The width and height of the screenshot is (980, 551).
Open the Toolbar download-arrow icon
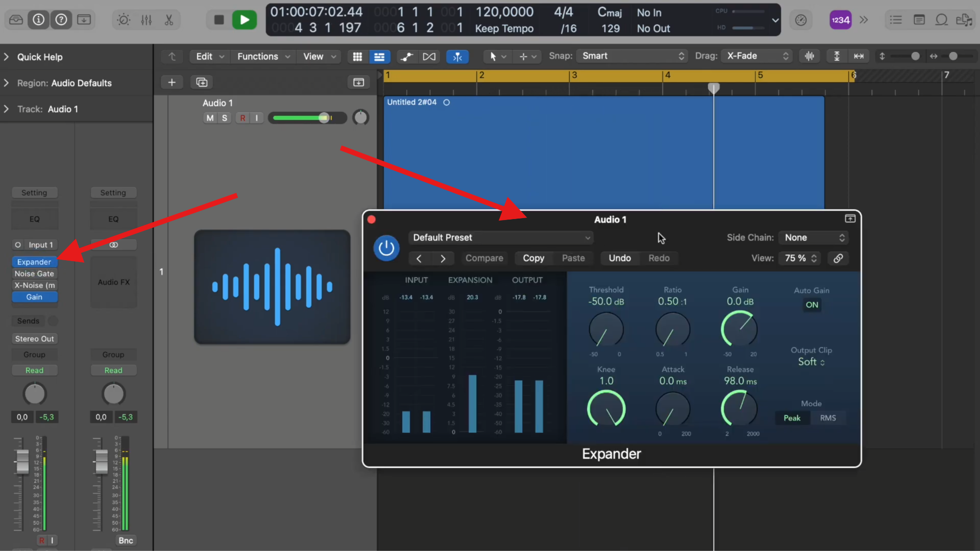[x=84, y=20]
